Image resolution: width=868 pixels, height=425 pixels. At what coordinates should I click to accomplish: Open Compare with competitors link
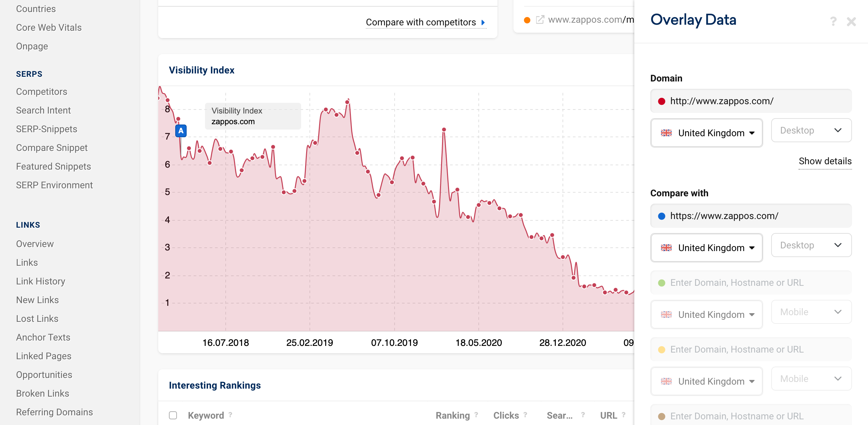coord(421,22)
